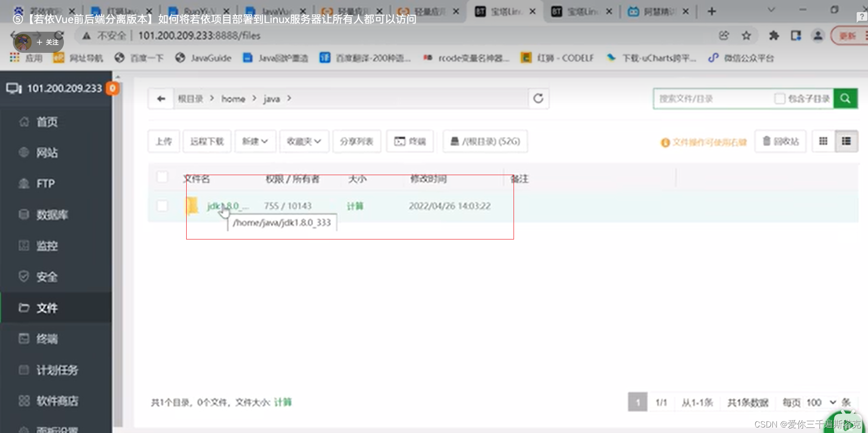Click the file search input field
Screen dimensions: 868x433
713,98
